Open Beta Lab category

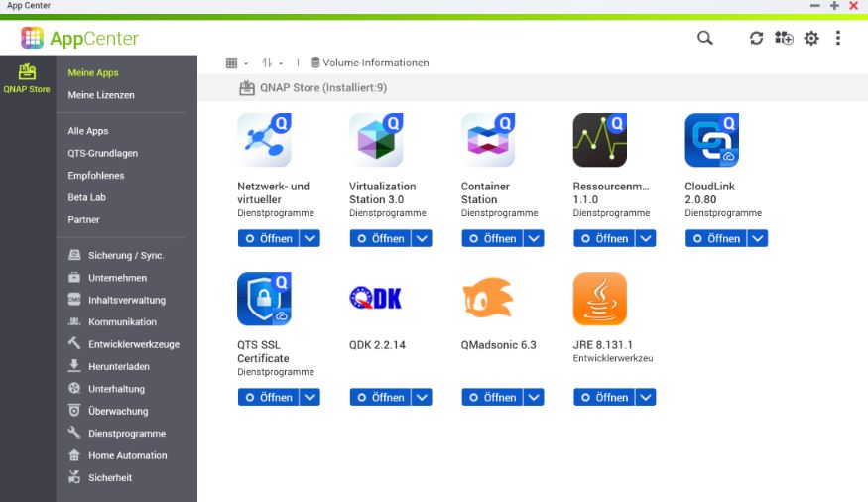click(x=86, y=197)
